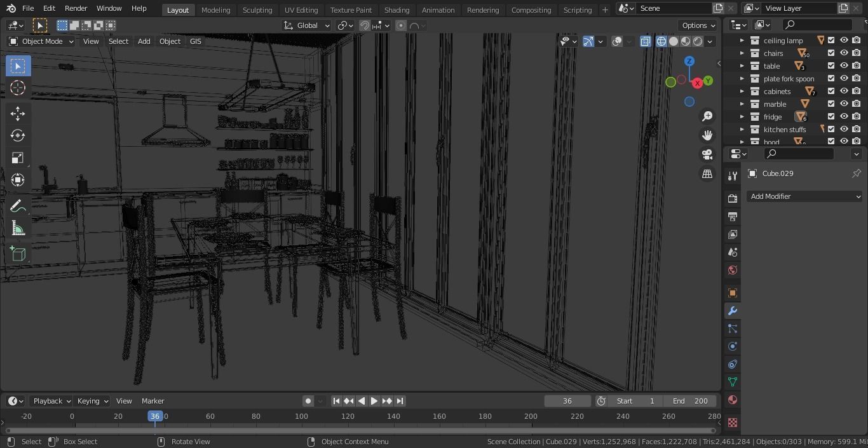This screenshot has width=868, height=448.
Task: Expand the kitchen stuffs collection
Action: [x=742, y=129]
